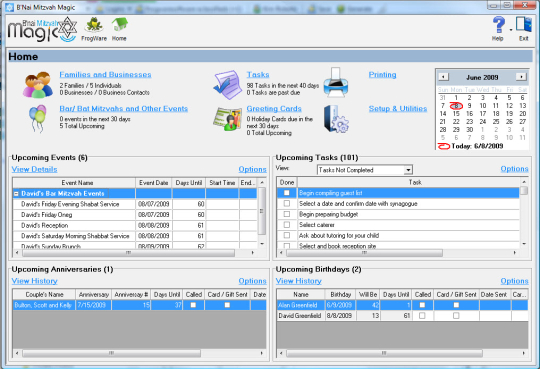Open Bar/Bat Mitzvahs and Other Events link
Screen dimensions: 540x369
point(124,109)
